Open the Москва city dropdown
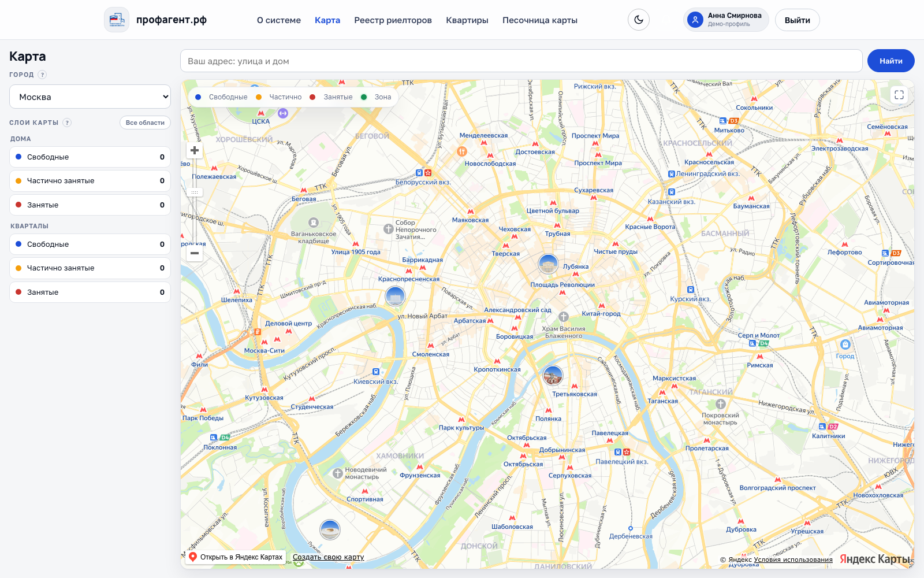This screenshot has height=578, width=924. [90, 97]
